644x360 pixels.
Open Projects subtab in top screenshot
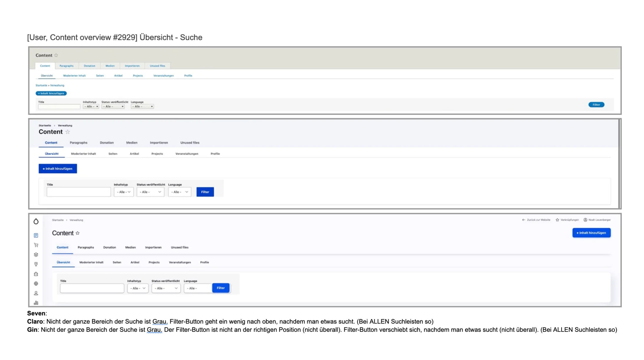click(138, 76)
